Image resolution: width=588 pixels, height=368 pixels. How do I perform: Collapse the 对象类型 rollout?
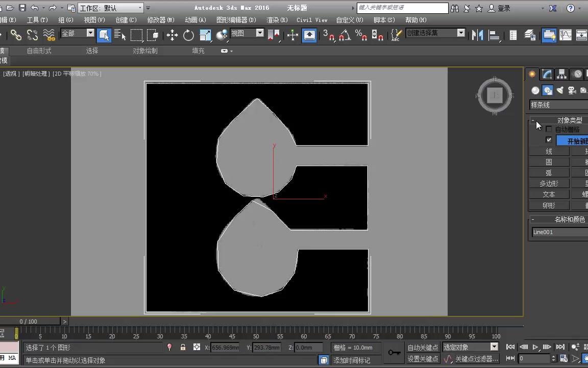[x=534, y=120]
